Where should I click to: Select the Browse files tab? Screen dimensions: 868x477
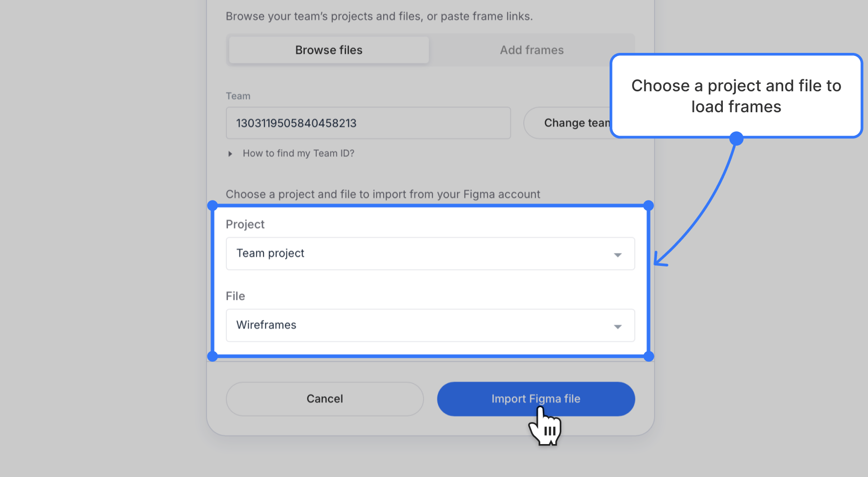click(328, 50)
